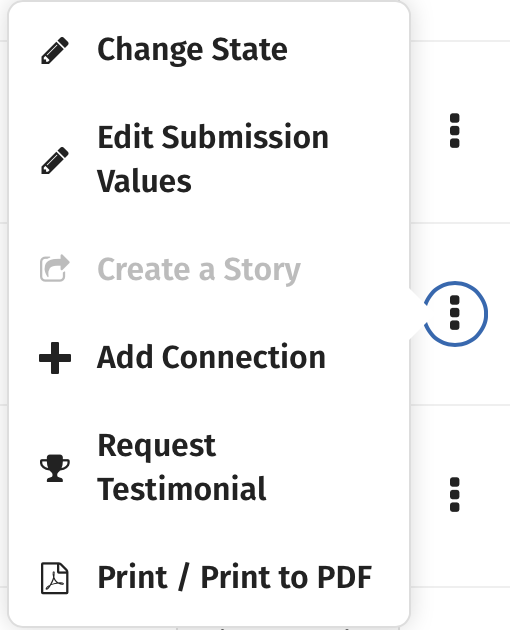The width and height of the screenshot is (518, 630).
Task: Click the pencil icon beside Edit Submission Values
Action: click(x=55, y=160)
